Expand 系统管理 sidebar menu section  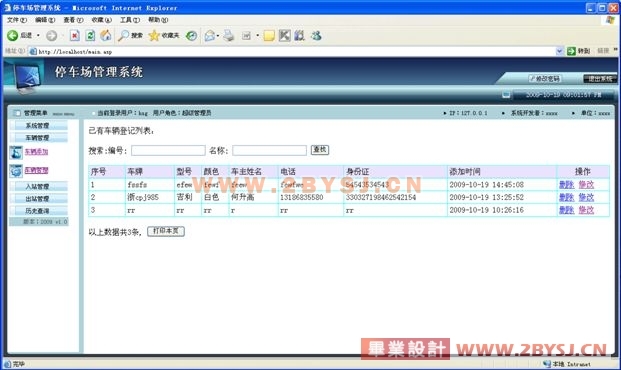pyautogui.click(x=38, y=126)
